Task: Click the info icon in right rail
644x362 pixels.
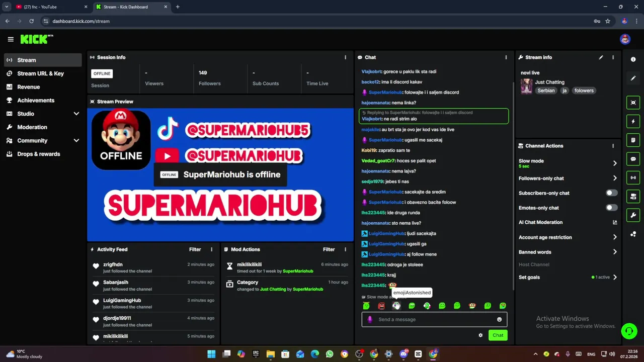Action: tap(633, 59)
